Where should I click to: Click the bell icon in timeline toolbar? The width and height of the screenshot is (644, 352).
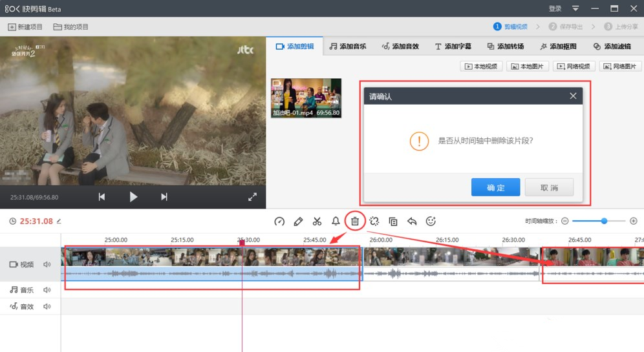tap(336, 221)
